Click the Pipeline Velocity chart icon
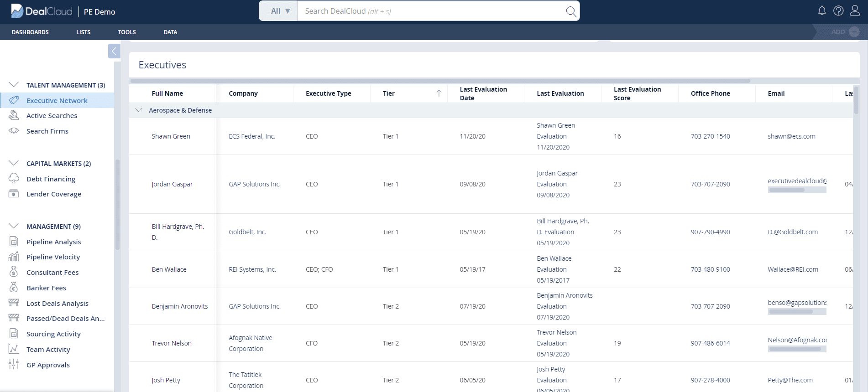Screen dimensions: 868x392 point(14,257)
